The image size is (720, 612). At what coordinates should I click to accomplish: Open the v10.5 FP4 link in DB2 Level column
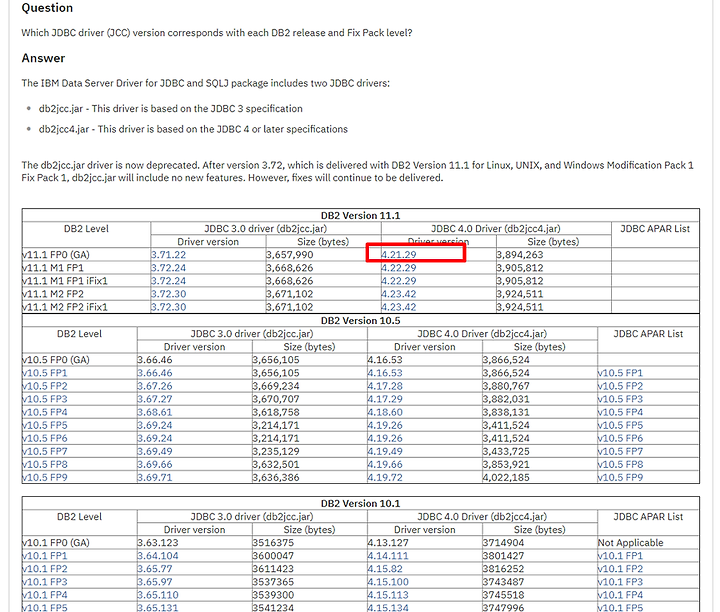45,412
